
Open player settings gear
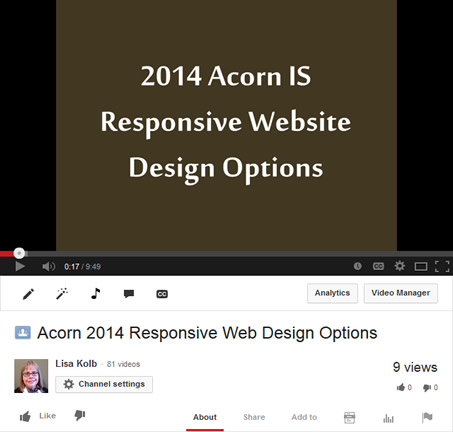click(399, 266)
